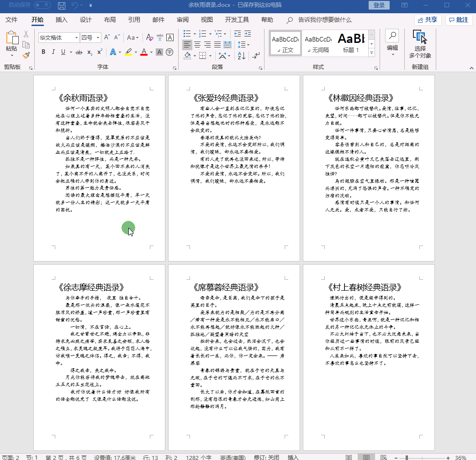Screen dimensions: 476x460
Task: Expand the line spacing options dropdown
Action: [248, 45]
